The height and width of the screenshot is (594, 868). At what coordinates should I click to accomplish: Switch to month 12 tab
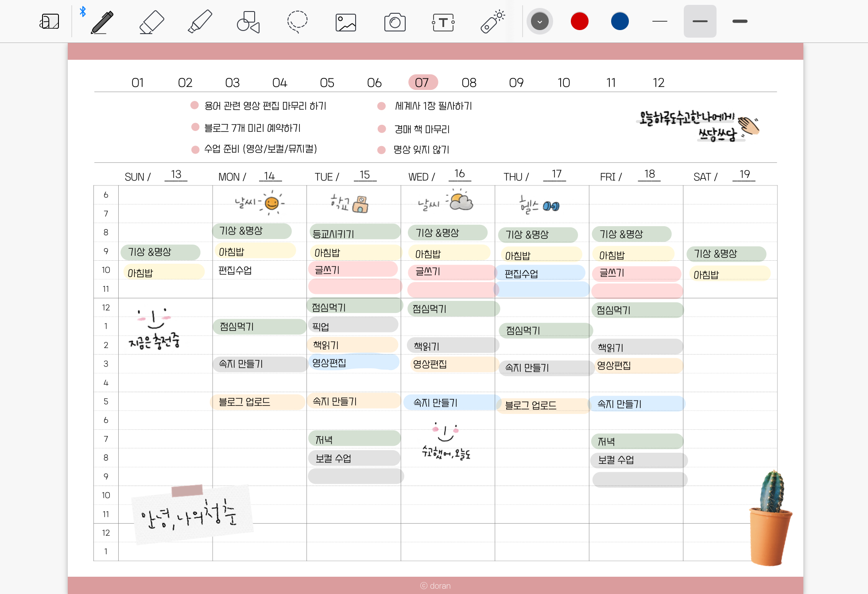pyautogui.click(x=658, y=83)
